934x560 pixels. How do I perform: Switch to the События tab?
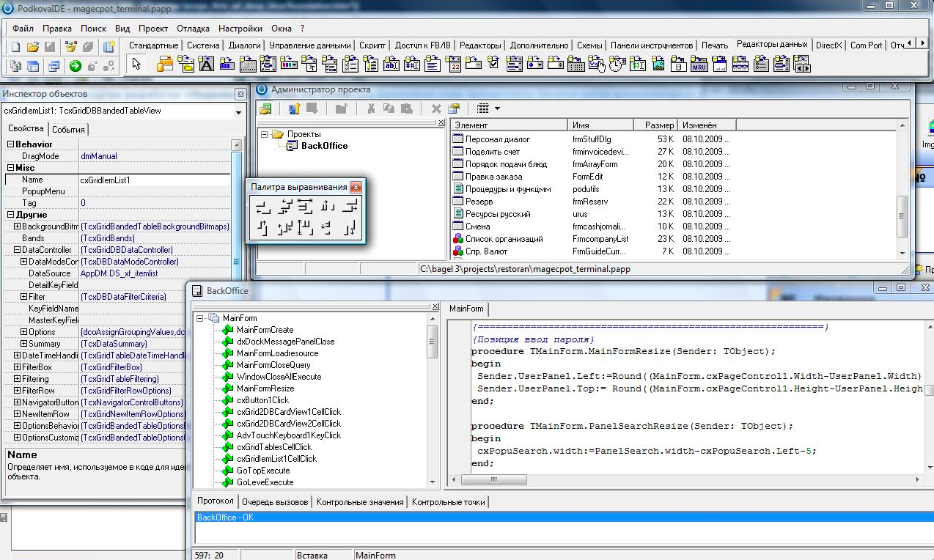(68, 129)
